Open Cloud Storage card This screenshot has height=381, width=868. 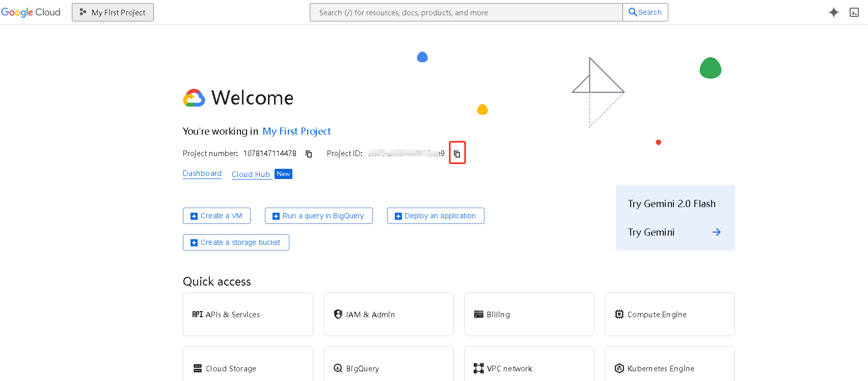(248, 364)
